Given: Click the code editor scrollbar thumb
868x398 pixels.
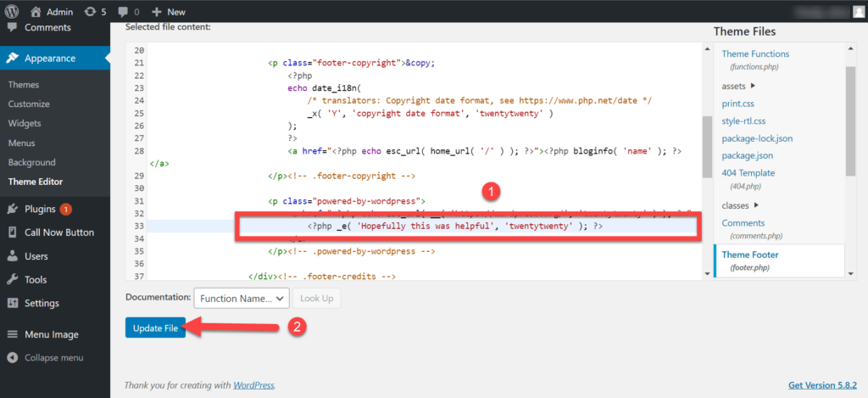Looking at the screenshot, I should coord(706,147).
